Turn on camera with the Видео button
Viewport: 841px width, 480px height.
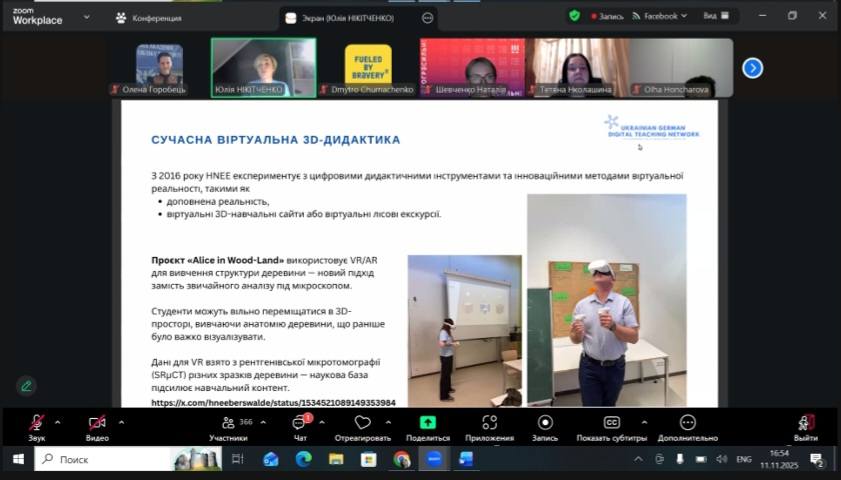97,423
